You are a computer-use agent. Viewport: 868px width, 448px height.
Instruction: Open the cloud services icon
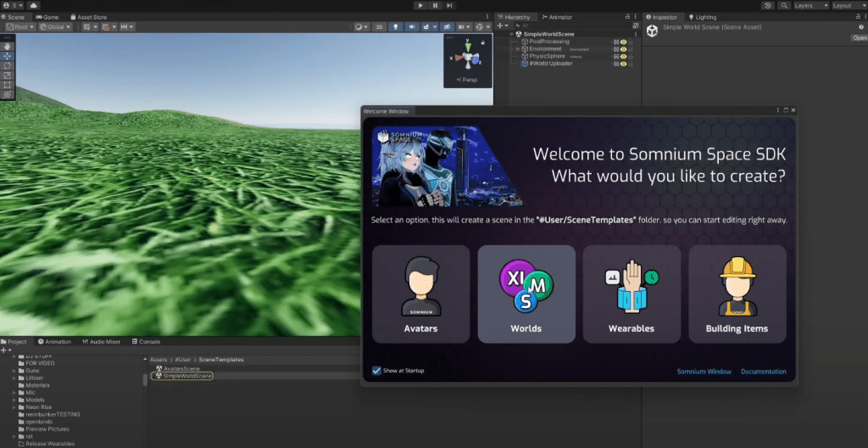(x=33, y=5)
